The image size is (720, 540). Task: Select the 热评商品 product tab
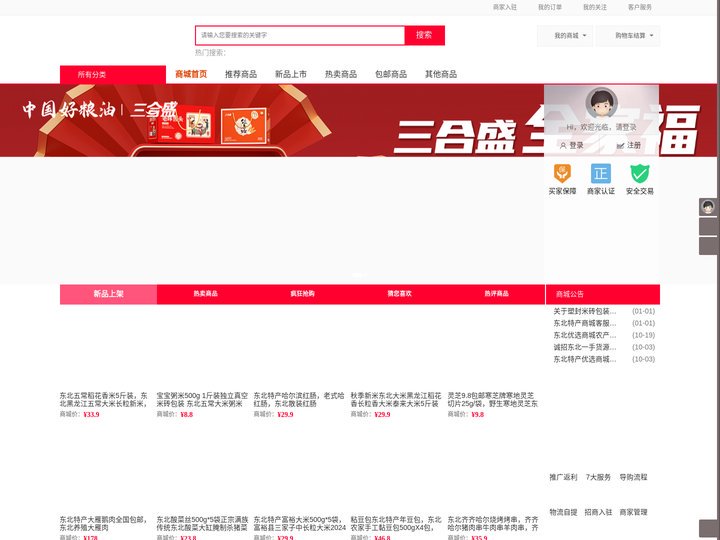496,294
